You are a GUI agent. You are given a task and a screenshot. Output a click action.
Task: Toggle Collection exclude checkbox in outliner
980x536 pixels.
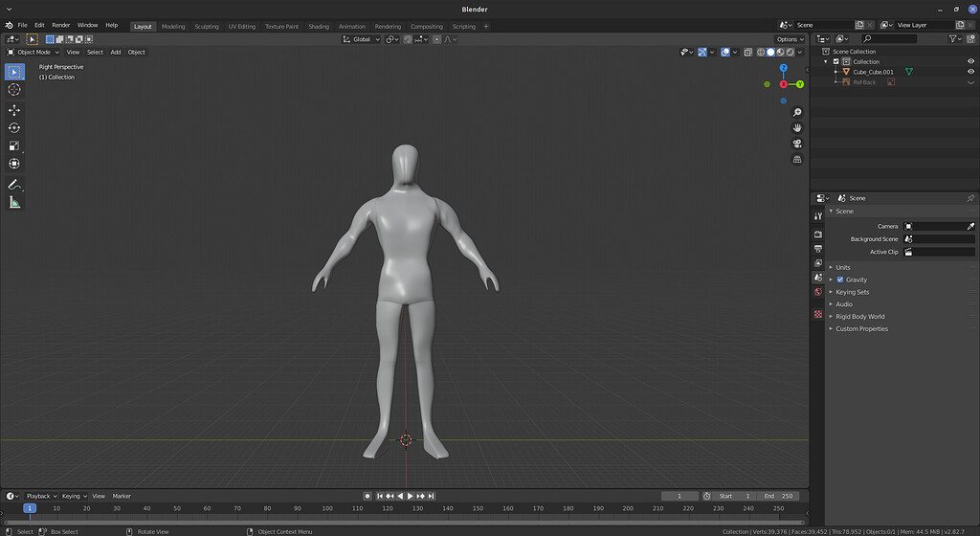[x=836, y=62]
